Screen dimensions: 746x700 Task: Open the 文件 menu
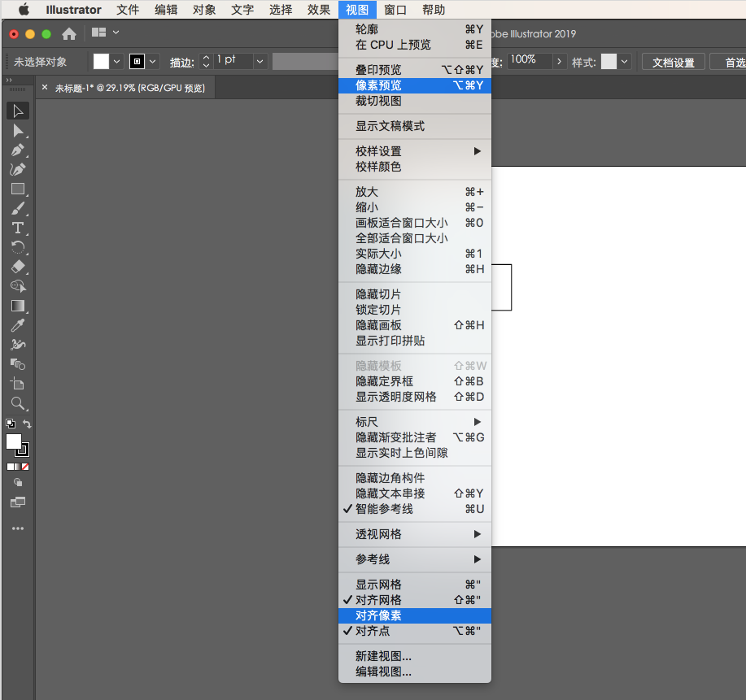(x=128, y=10)
